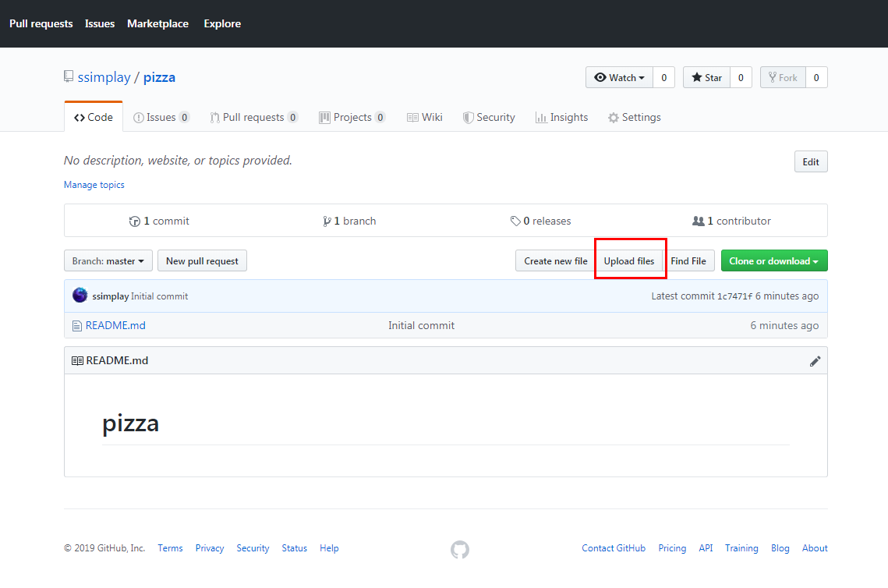This screenshot has width=888, height=588.
Task: Open the Wiki tab
Action: coord(425,117)
